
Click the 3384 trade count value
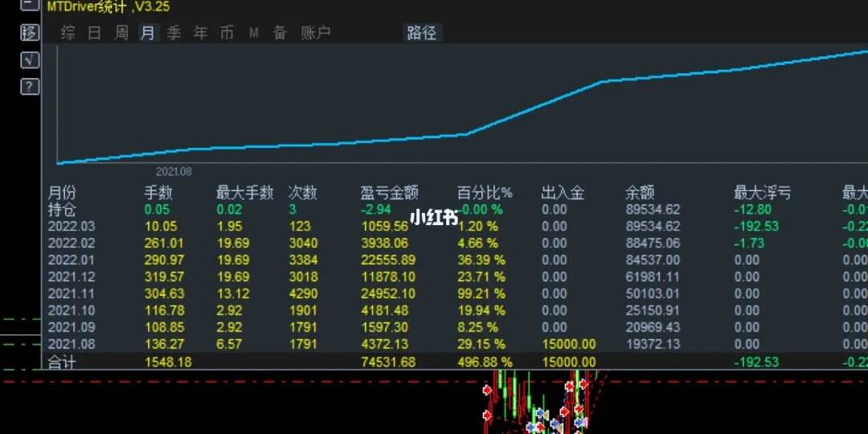pos(303,260)
